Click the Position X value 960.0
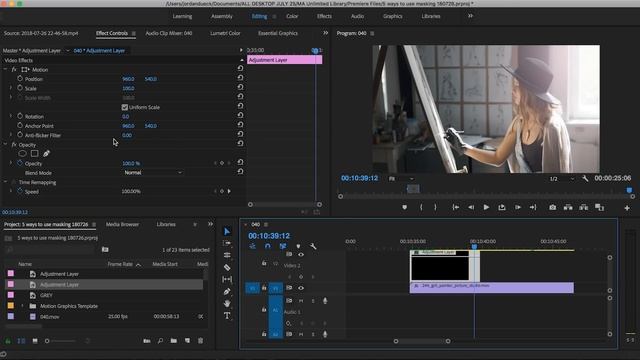This screenshot has width=640, height=360. point(128,79)
